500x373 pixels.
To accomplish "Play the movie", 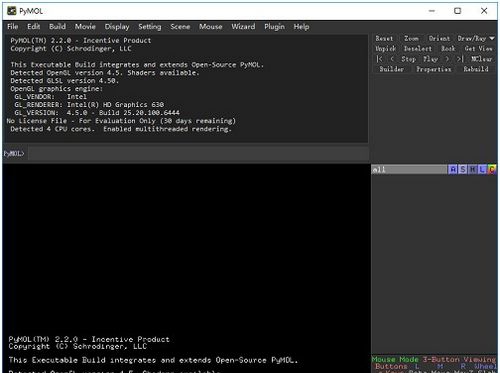I will (x=430, y=59).
